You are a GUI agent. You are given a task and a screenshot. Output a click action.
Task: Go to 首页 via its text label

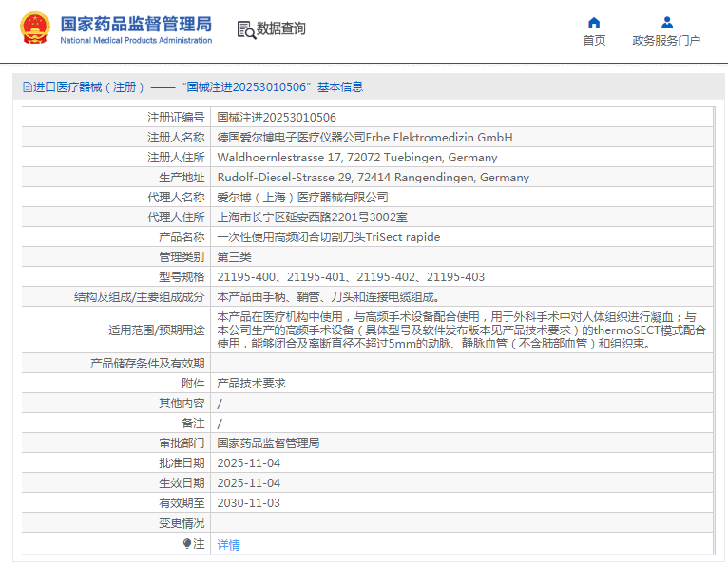(x=594, y=41)
